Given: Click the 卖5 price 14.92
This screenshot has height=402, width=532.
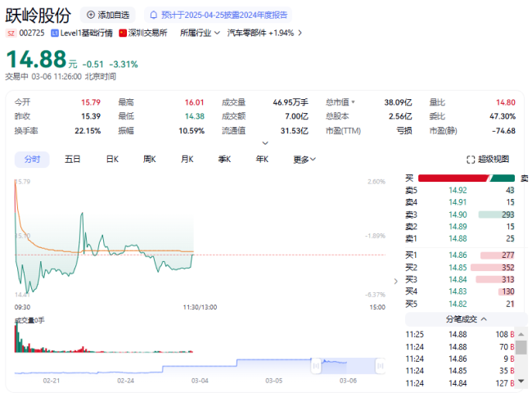Looking at the screenshot, I should point(458,190).
